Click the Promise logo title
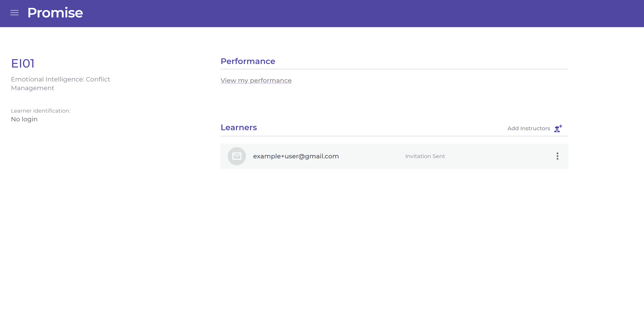This screenshot has height=330, width=644. 55,13
